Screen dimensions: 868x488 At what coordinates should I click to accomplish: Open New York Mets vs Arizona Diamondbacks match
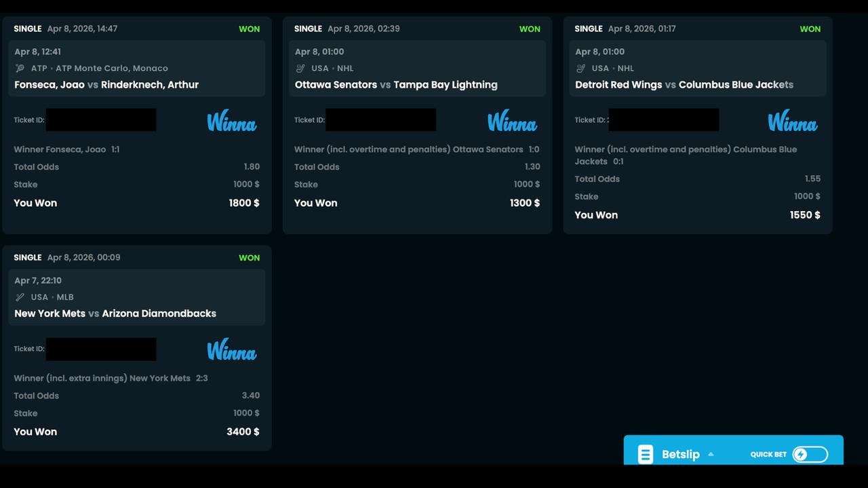tap(115, 314)
